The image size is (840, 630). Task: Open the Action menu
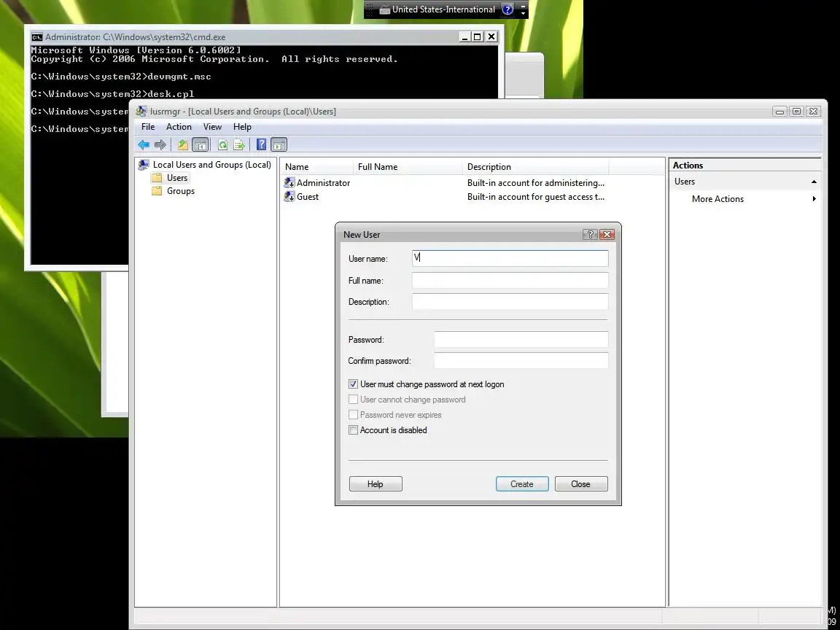coord(179,127)
